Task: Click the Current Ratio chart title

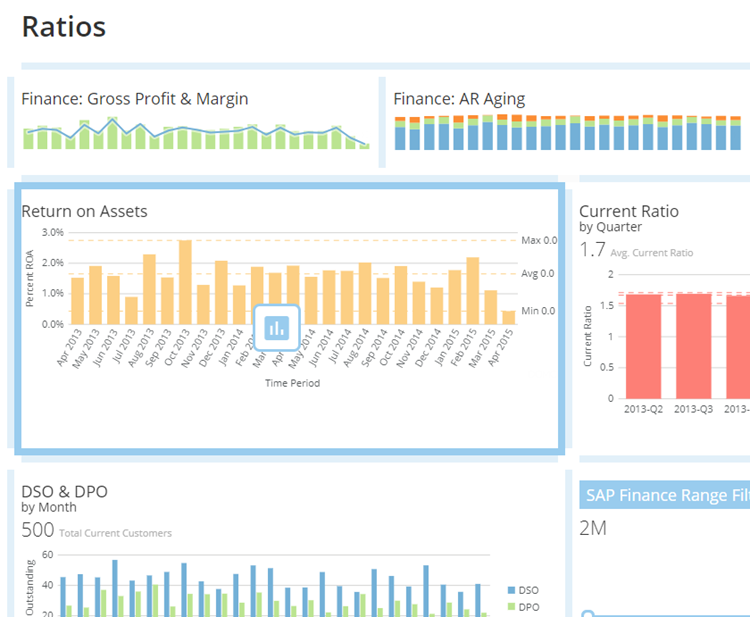Action: coord(629,211)
